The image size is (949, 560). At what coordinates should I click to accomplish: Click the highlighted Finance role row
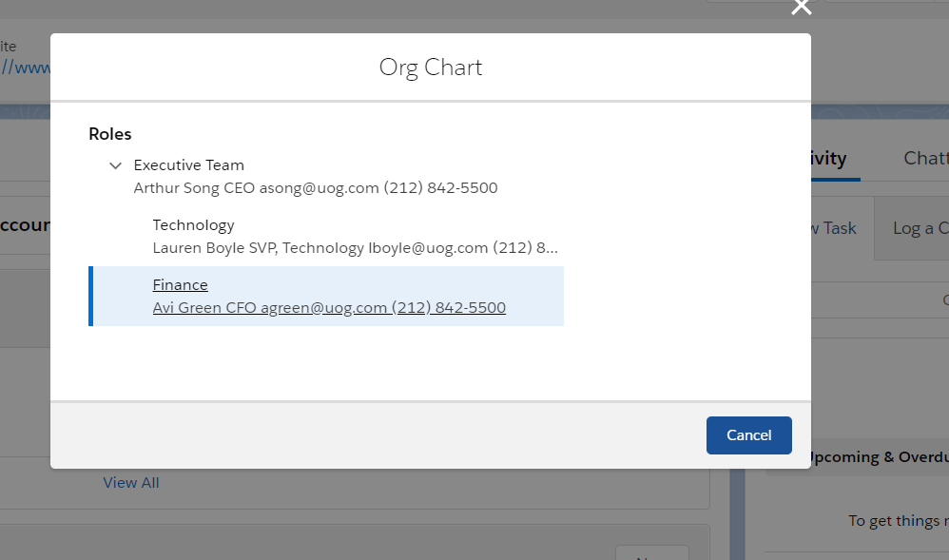(326, 295)
